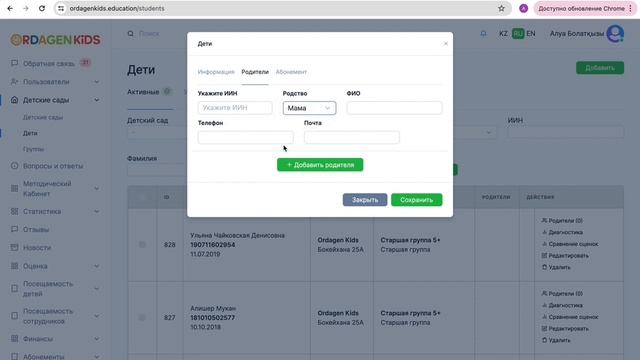640x360 pixels.
Task: Reload the page with refresh icon
Action: [42, 8]
